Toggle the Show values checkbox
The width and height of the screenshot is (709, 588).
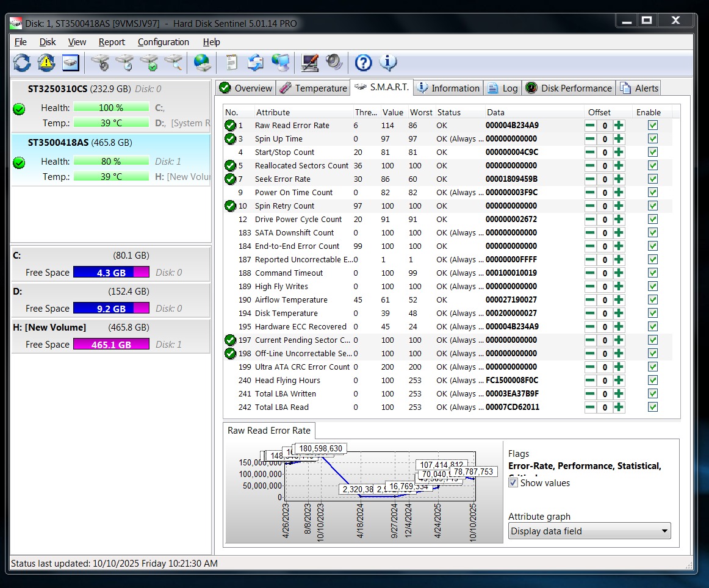(513, 483)
